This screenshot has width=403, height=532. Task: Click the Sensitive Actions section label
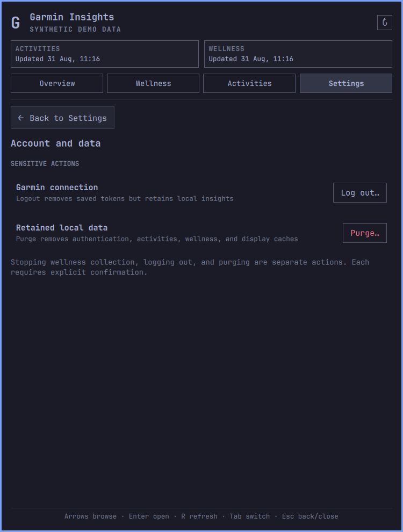coord(45,163)
